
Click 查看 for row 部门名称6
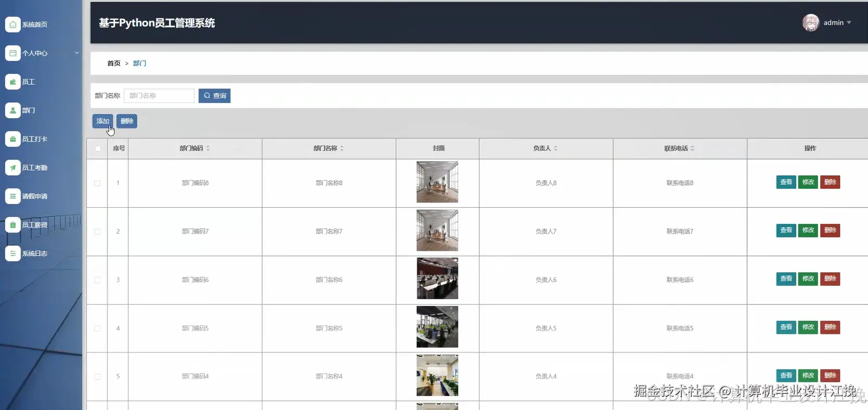(x=786, y=279)
